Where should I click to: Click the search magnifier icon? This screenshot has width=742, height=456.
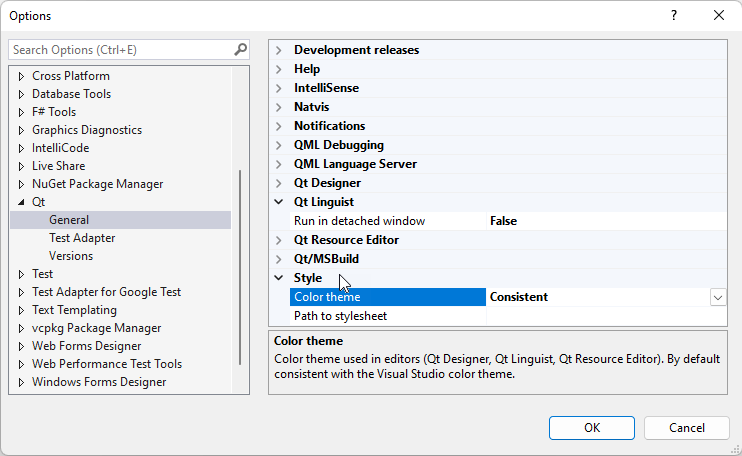[x=240, y=49]
